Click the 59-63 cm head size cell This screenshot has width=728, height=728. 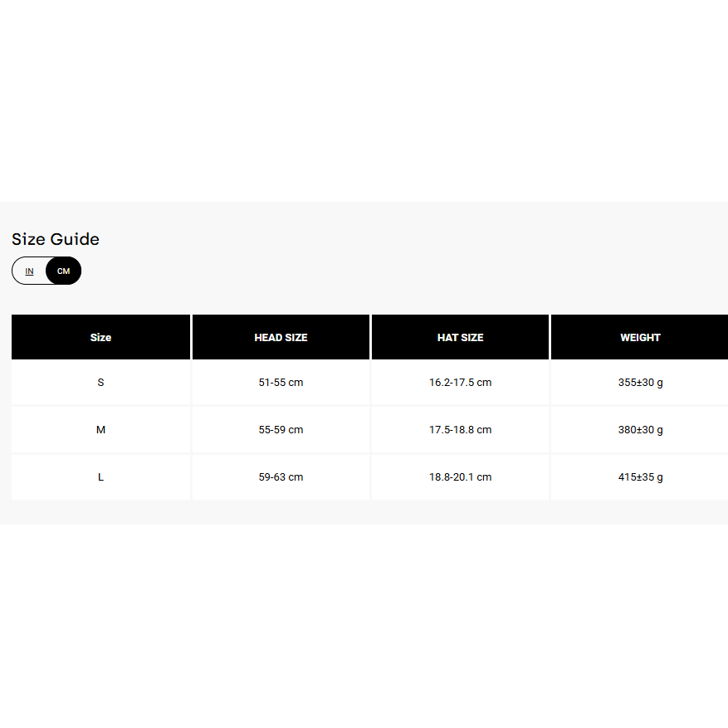pos(281,477)
